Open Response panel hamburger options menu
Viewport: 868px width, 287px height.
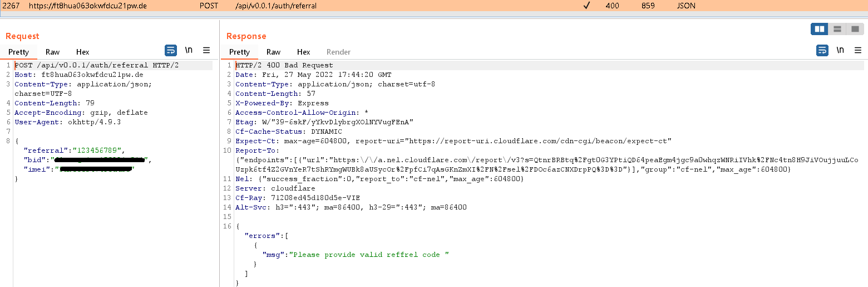pyautogui.click(x=858, y=50)
